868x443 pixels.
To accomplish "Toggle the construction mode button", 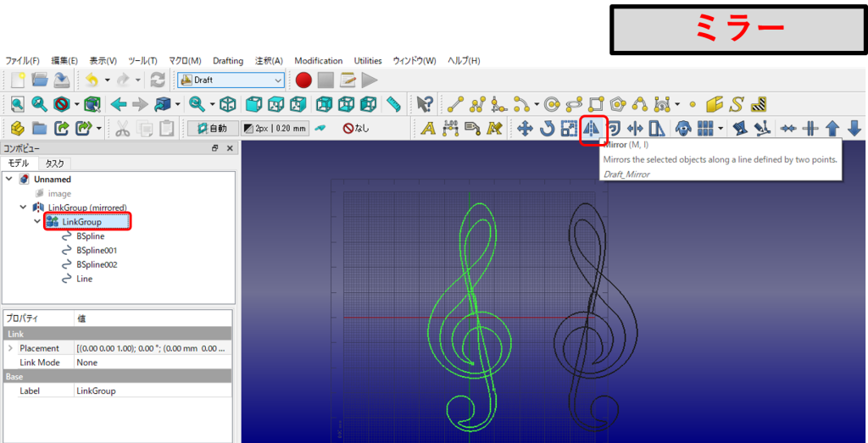I will click(x=319, y=129).
